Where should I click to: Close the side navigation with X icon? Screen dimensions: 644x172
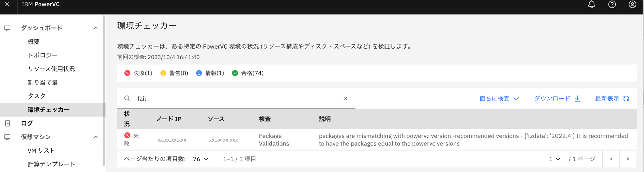[x=7, y=4]
